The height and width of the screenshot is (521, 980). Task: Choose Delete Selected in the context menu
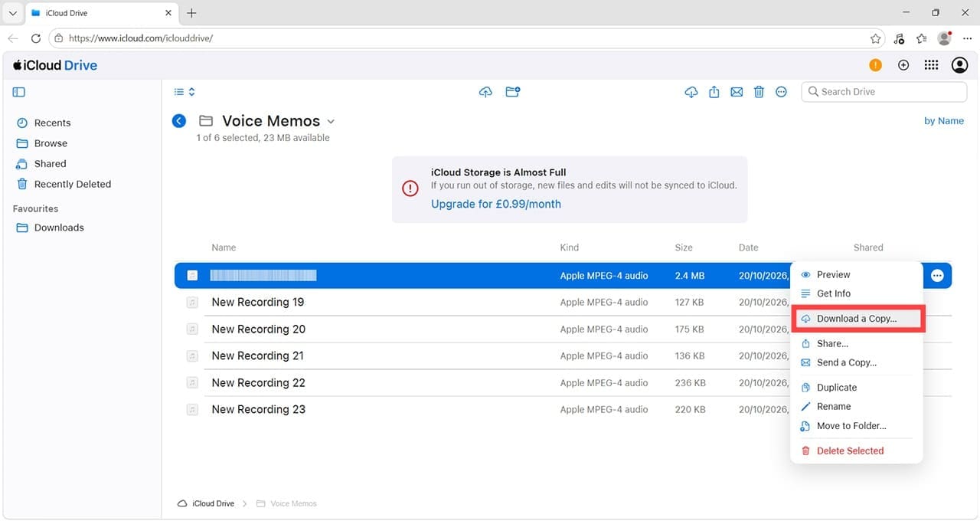click(850, 451)
